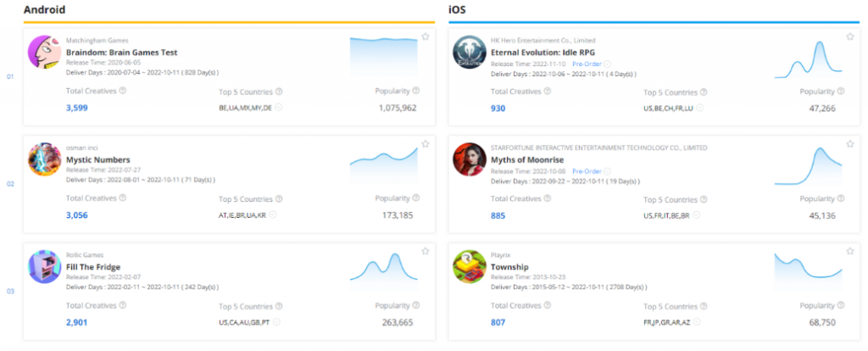This screenshot has width=868, height=351.
Task: Open Braindom: Brain Games Test title
Action: point(122,53)
